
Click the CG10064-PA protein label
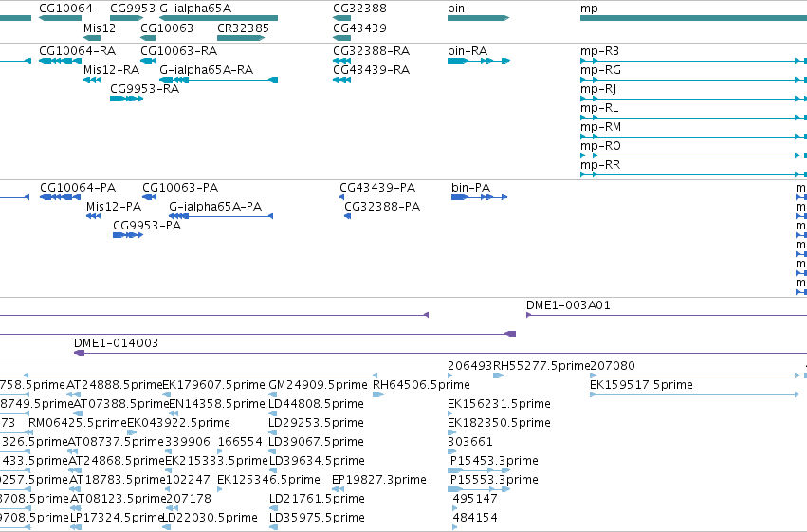pyautogui.click(x=78, y=187)
